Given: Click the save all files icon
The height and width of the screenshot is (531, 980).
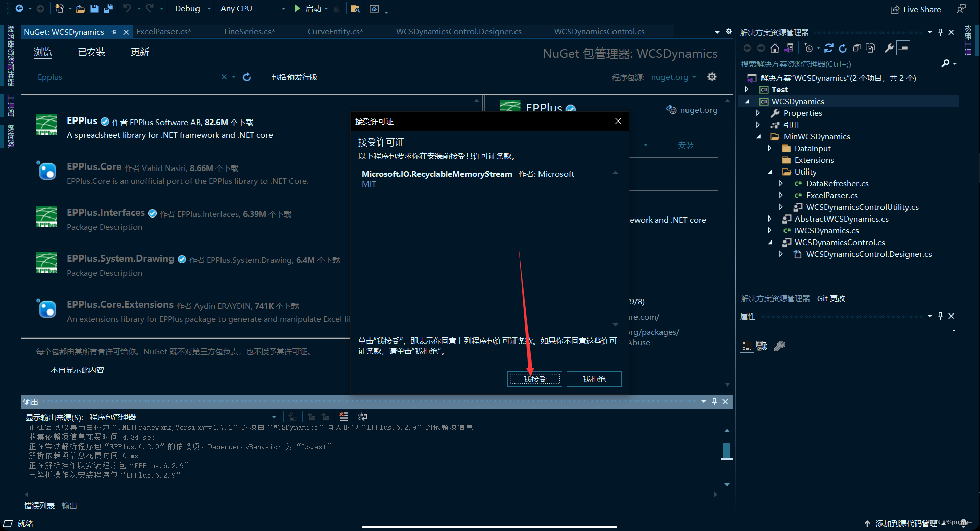Looking at the screenshot, I should coord(108,9).
